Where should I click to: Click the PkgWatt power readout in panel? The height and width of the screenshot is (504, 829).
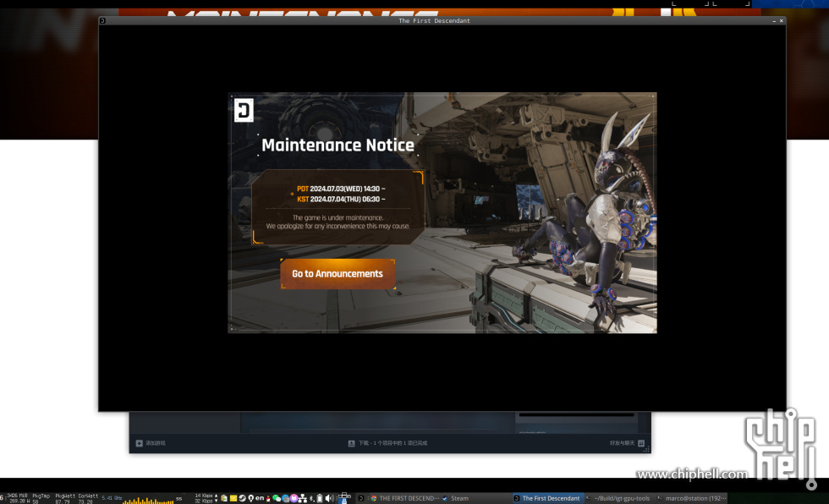pyautogui.click(x=66, y=499)
